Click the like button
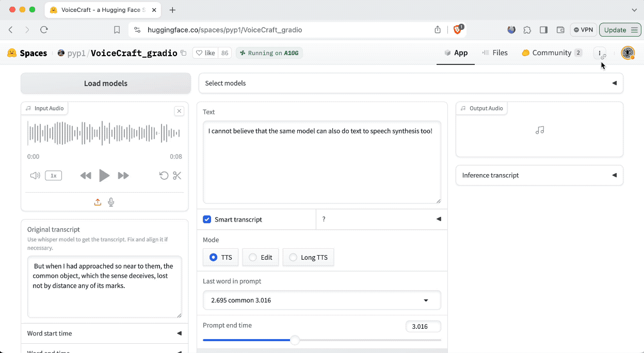The width and height of the screenshot is (644, 353). [x=205, y=53]
